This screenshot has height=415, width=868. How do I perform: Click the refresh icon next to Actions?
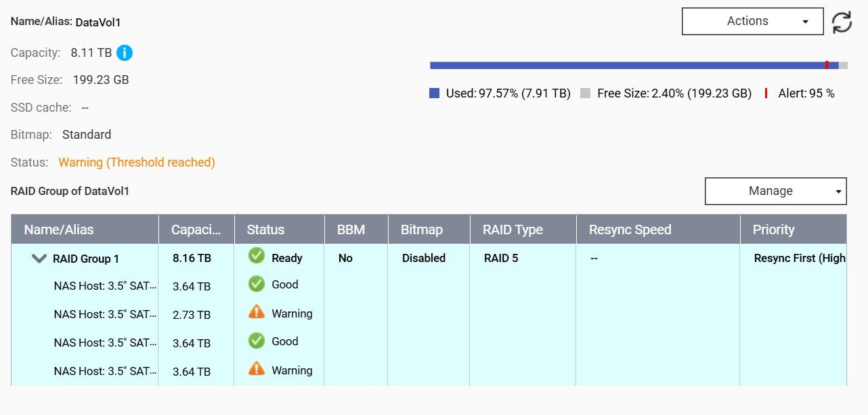pyautogui.click(x=842, y=22)
